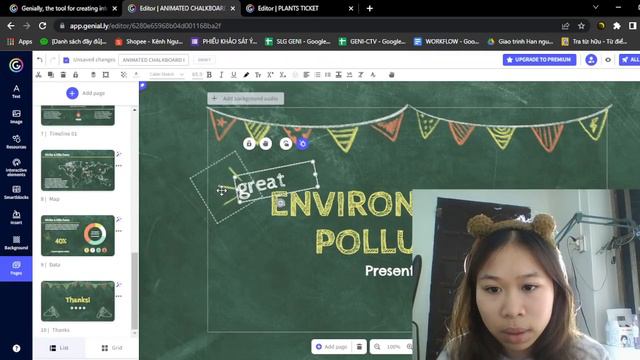Insert a bulleted list
This screenshot has width=640, height=360.
pyautogui.click(x=318, y=75)
